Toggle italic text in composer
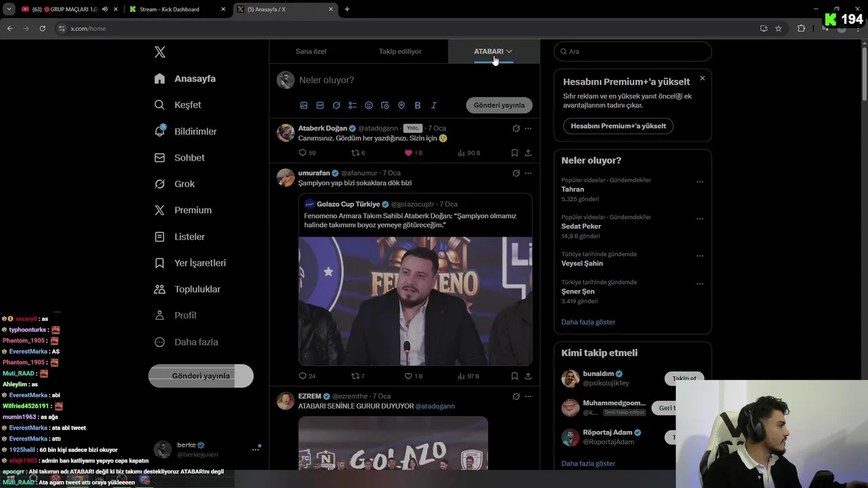Image resolution: width=868 pixels, height=488 pixels. click(x=434, y=106)
